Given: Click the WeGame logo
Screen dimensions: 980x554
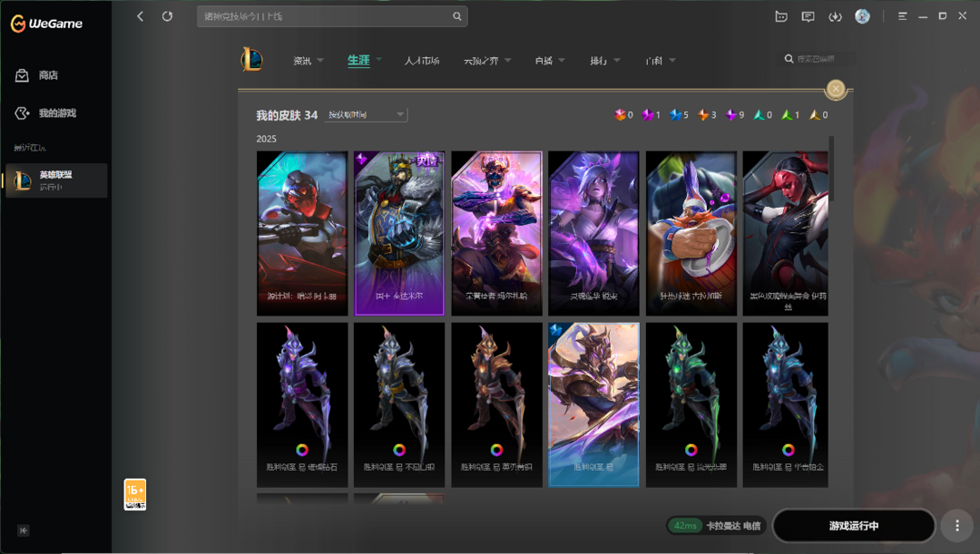Looking at the screenshot, I should (x=46, y=24).
